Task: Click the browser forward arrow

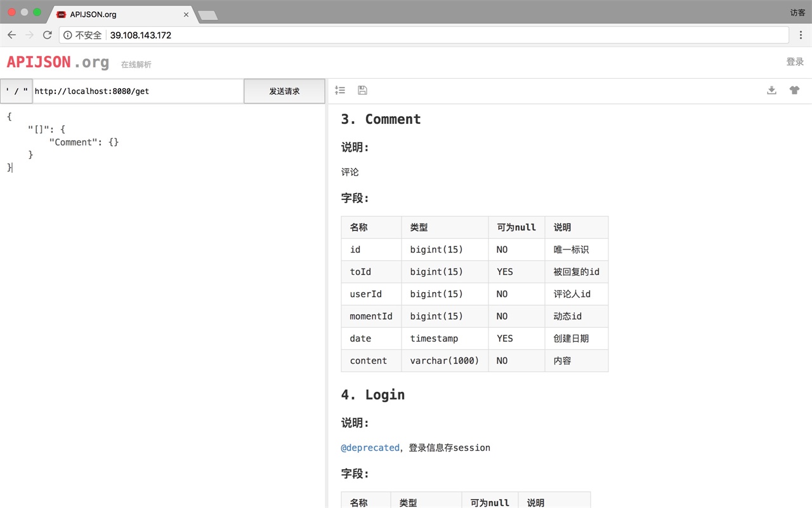Action: pyautogui.click(x=29, y=35)
